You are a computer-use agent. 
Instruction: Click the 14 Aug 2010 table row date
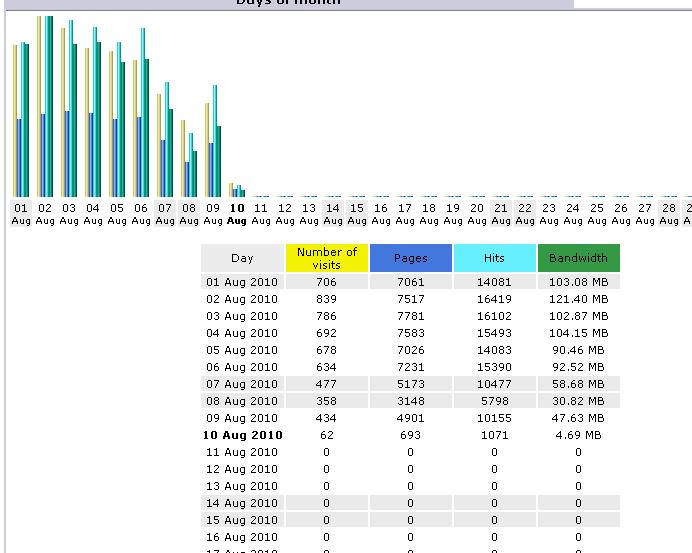(x=242, y=503)
